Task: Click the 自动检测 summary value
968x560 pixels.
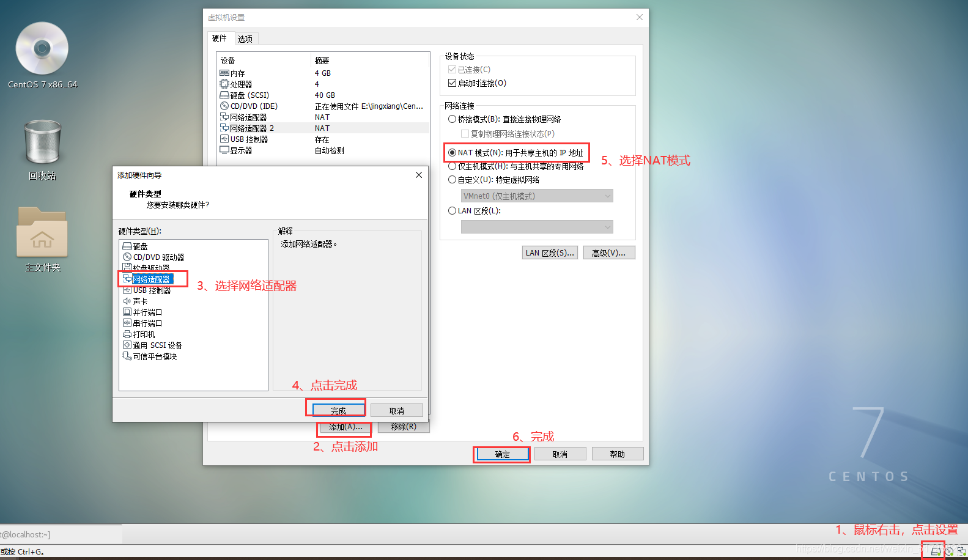Action: [329, 150]
